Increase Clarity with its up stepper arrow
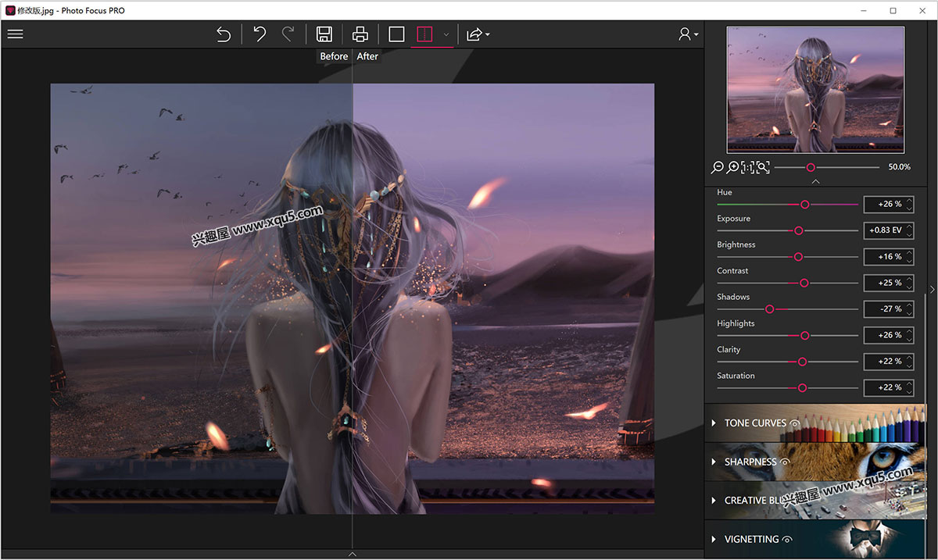This screenshot has width=938, height=560. pyautogui.click(x=909, y=358)
